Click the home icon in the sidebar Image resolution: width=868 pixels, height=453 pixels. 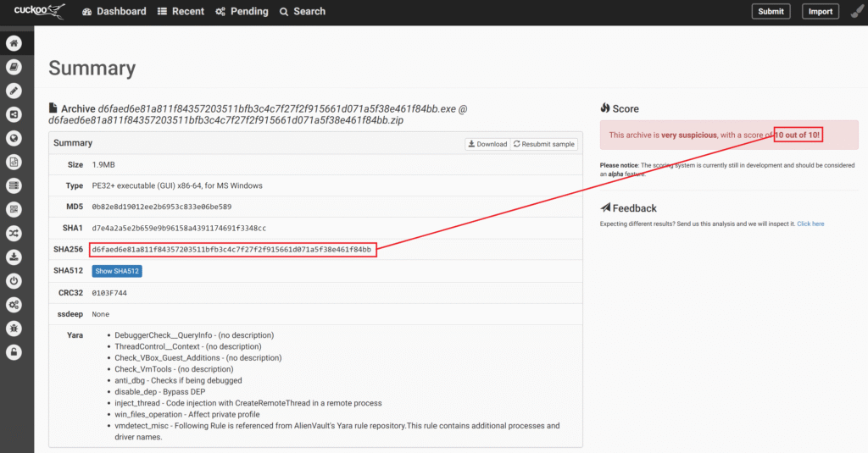14,43
